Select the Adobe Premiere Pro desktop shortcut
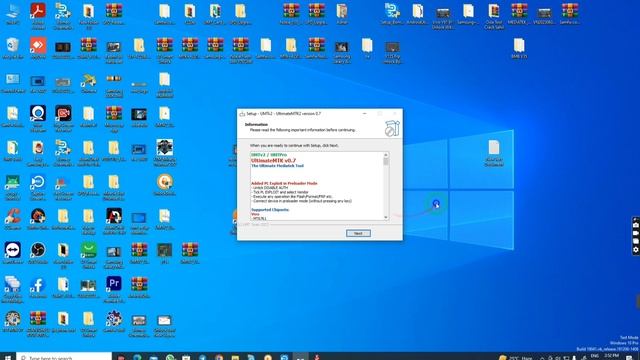Screen dimensions: 640x360 (114, 289)
